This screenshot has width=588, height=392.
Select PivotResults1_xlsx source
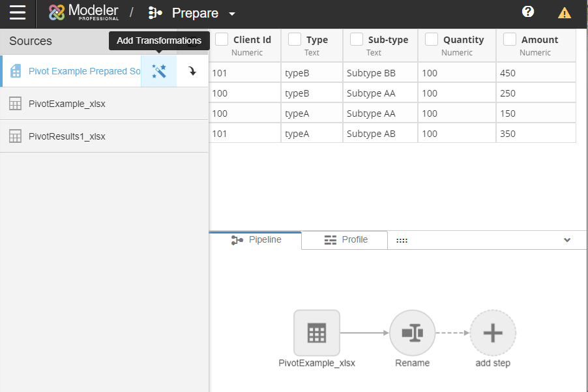coord(66,136)
